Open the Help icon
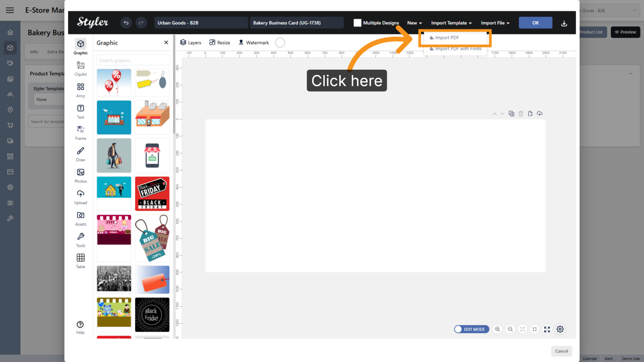 pos(80,328)
